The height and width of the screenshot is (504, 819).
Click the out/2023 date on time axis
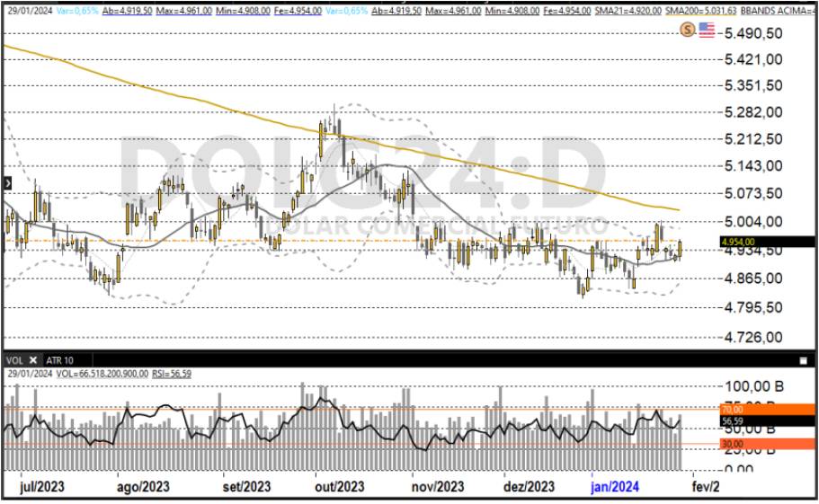(338, 486)
